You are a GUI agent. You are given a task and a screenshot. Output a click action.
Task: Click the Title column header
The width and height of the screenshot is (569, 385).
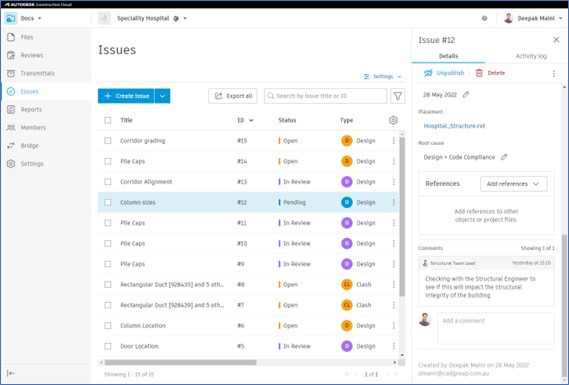coord(126,120)
